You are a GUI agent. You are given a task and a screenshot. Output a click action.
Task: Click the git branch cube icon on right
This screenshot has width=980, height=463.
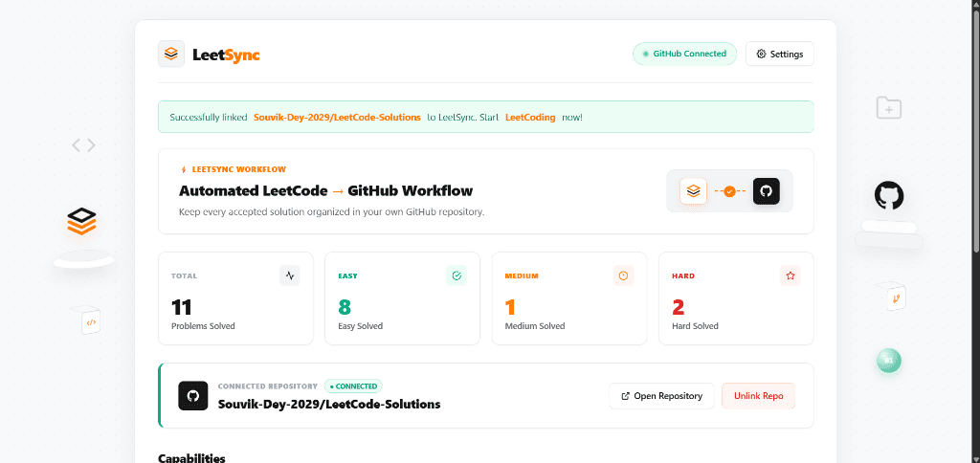pos(895,298)
